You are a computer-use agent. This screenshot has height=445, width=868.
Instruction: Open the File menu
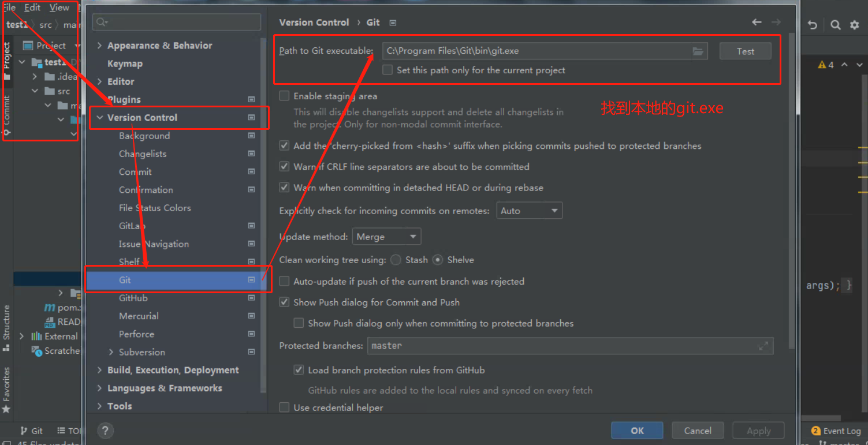point(9,8)
